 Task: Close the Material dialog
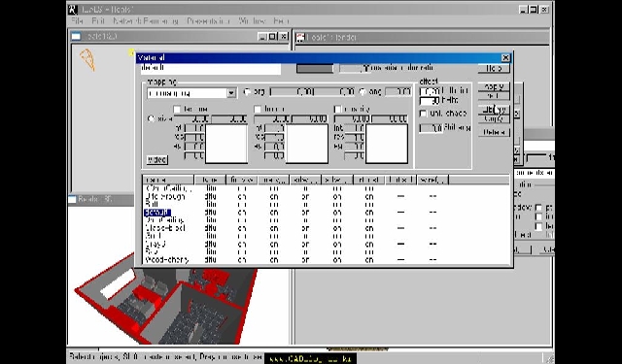(x=505, y=58)
